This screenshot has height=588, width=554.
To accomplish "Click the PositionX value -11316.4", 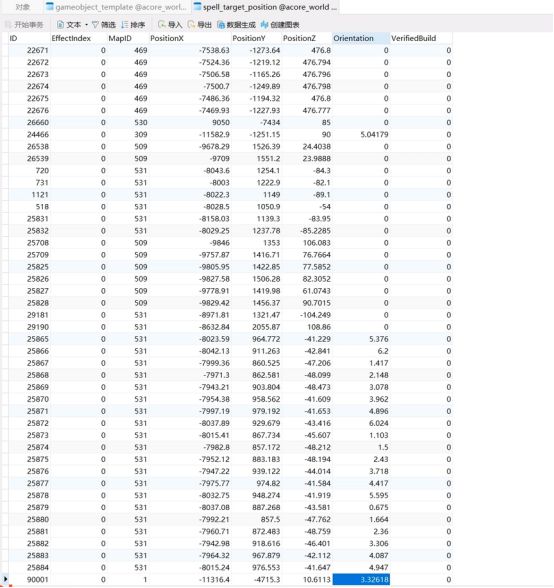I will tap(214, 579).
